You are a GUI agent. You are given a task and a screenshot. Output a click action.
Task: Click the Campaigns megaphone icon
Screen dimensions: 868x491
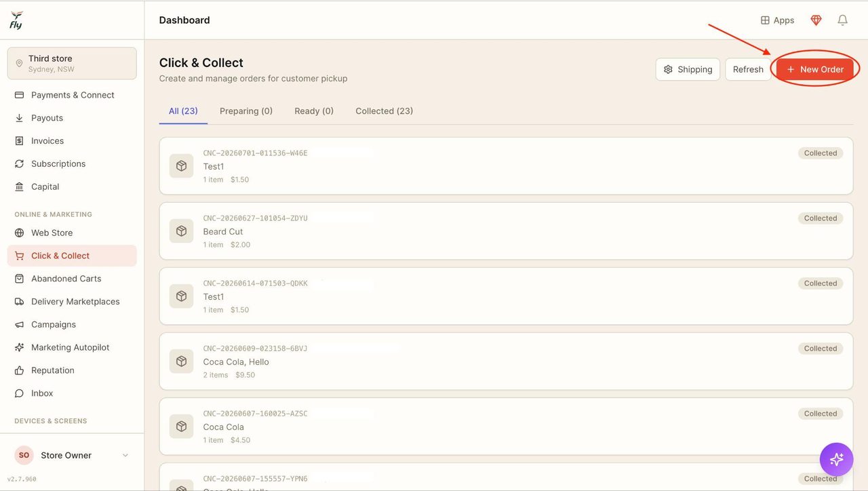19,325
